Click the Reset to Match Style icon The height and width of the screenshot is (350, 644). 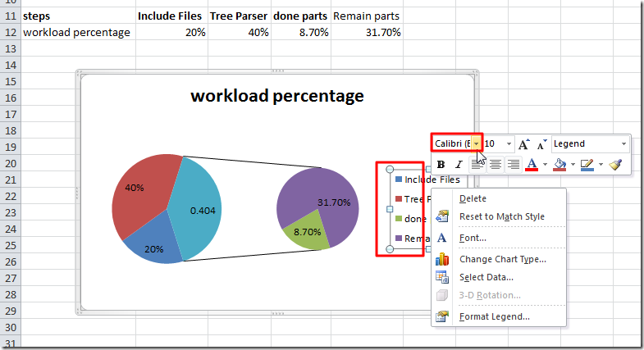[442, 216]
